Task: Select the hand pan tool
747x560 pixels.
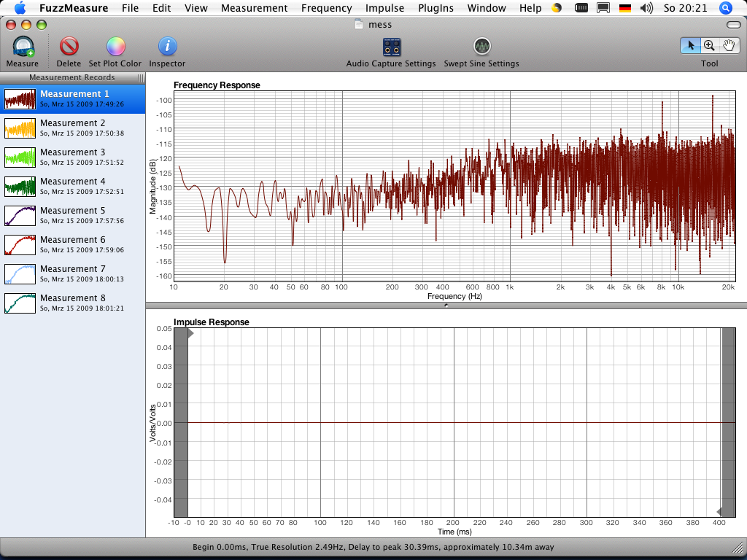Action: pos(729,46)
